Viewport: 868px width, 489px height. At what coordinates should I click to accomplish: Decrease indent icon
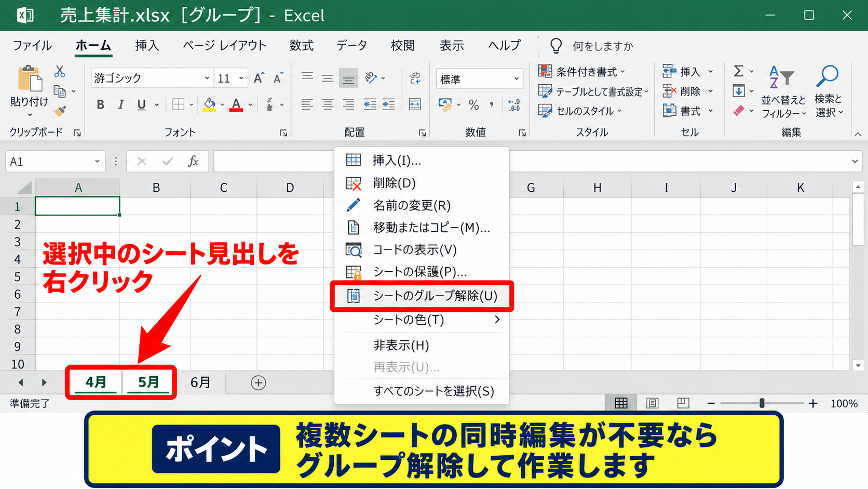pos(370,104)
